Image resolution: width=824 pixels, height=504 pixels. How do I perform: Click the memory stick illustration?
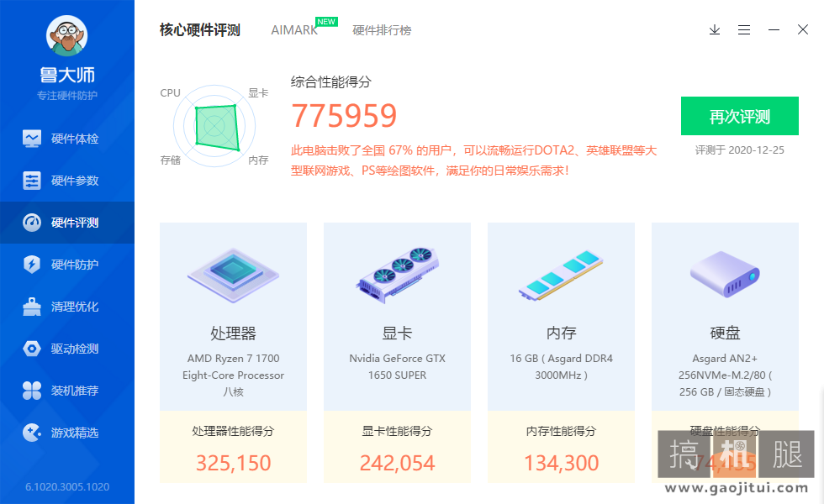[561, 276]
